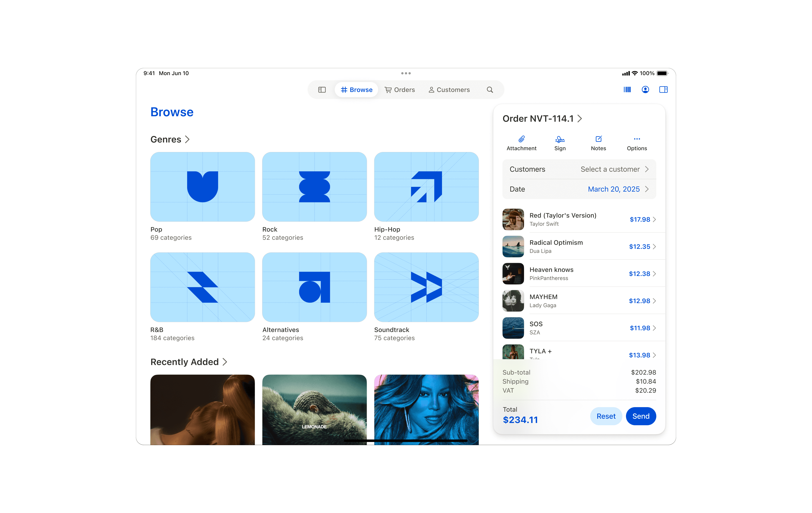Viewport: 812px width, 513px height.
Task: Click the 9:41 clock in status bar
Action: pyautogui.click(x=149, y=73)
